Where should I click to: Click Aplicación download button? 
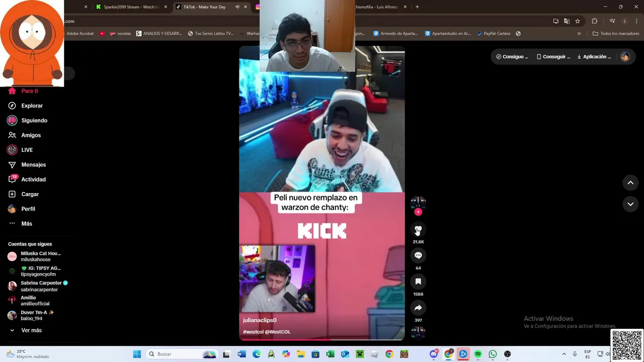pyautogui.click(x=594, y=57)
